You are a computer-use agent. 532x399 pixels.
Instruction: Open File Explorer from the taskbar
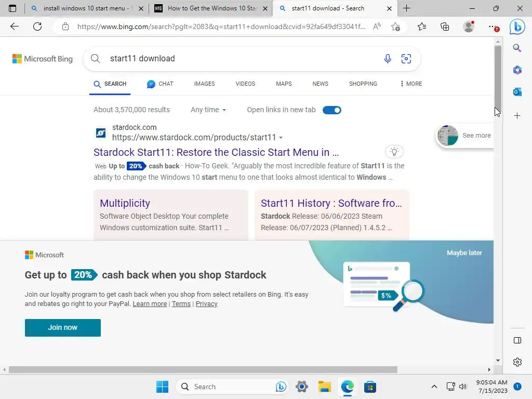(324, 387)
